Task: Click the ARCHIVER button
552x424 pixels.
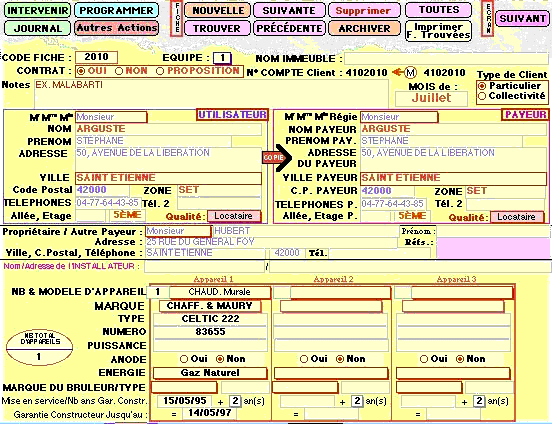Action: click(x=364, y=29)
